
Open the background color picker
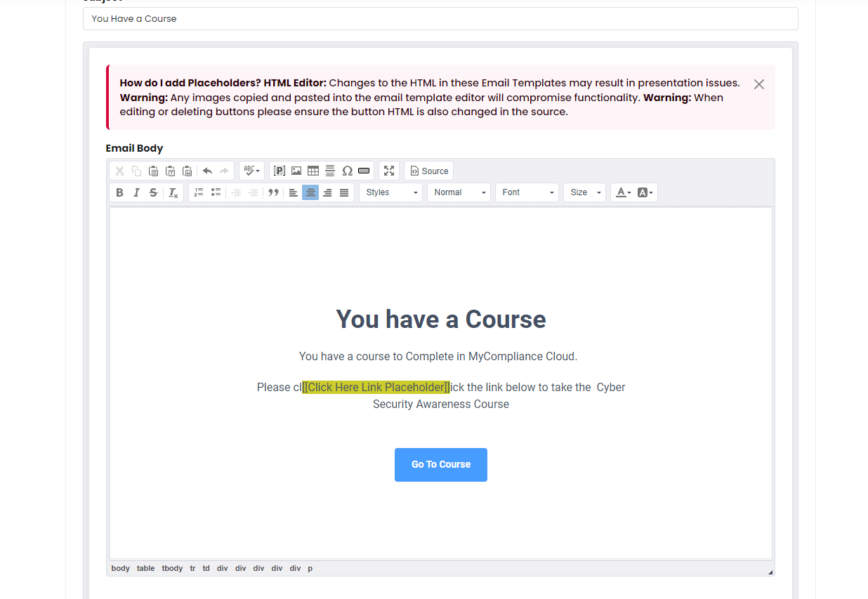pos(645,192)
